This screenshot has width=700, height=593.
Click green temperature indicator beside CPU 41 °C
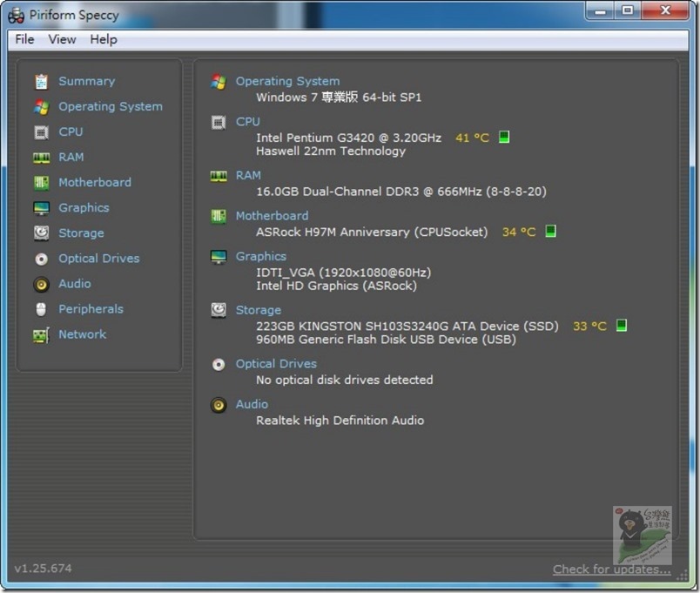(x=504, y=137)
